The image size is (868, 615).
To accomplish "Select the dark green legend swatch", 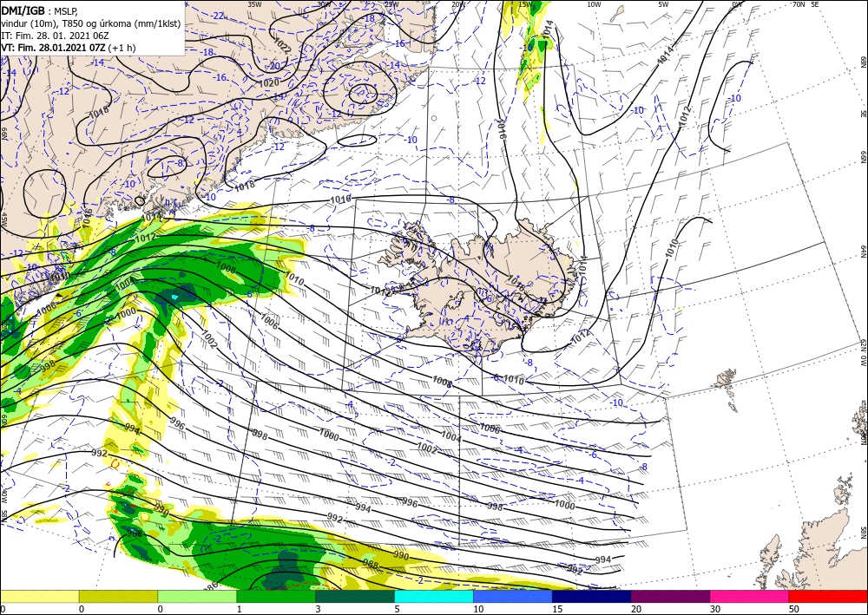I will [355, 596].
